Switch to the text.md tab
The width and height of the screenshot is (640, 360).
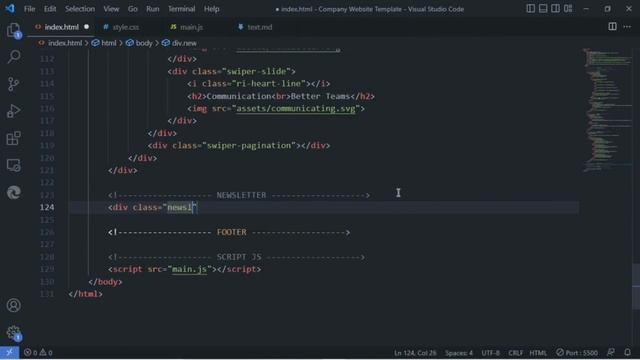tap(260, 27)
